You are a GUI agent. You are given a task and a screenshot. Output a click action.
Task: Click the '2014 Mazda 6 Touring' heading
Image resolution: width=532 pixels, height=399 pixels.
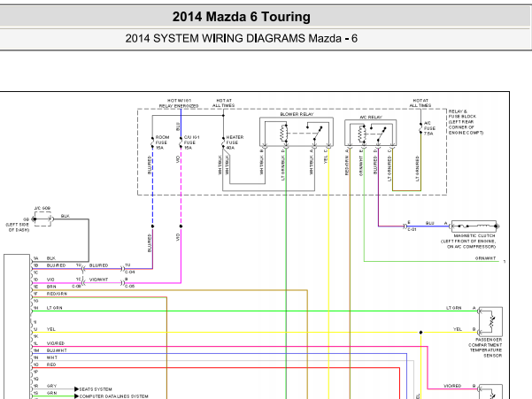[x=242, y=17]
